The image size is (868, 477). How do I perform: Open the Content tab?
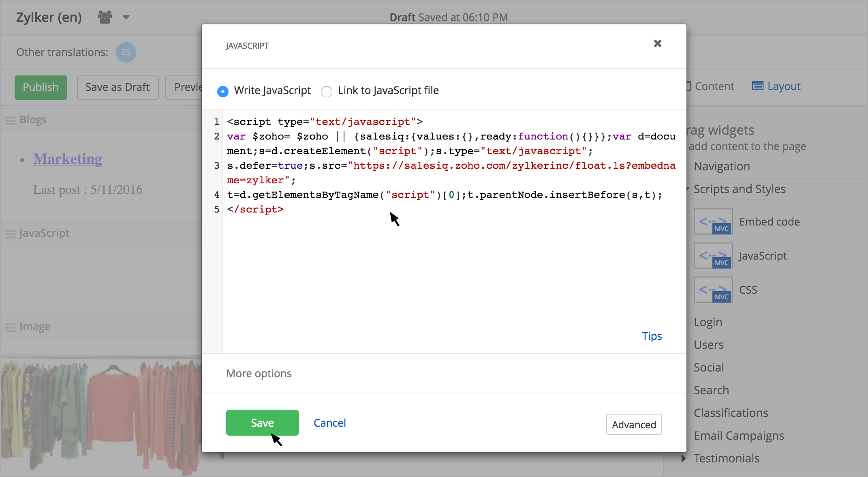714,86
